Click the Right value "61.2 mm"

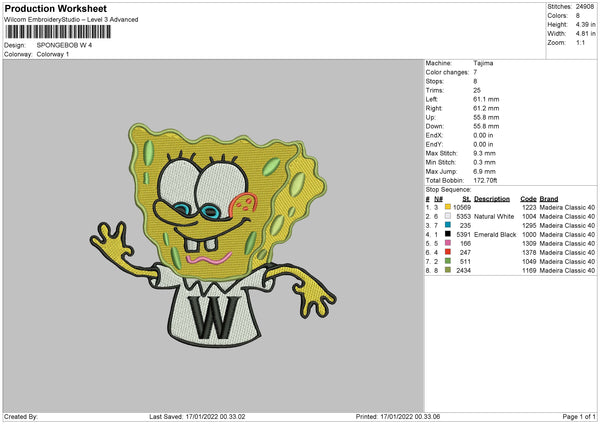tap(486, 108)
